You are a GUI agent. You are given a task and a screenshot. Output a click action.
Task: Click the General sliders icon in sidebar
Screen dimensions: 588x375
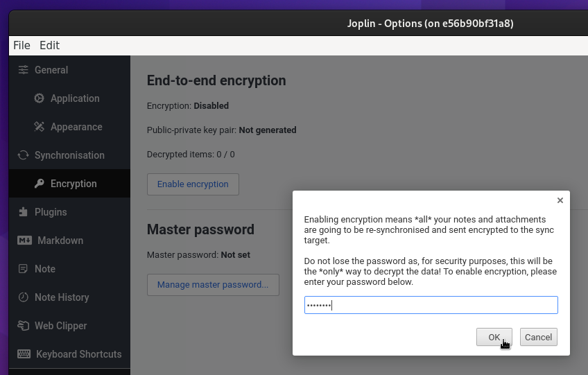[24, 70]
